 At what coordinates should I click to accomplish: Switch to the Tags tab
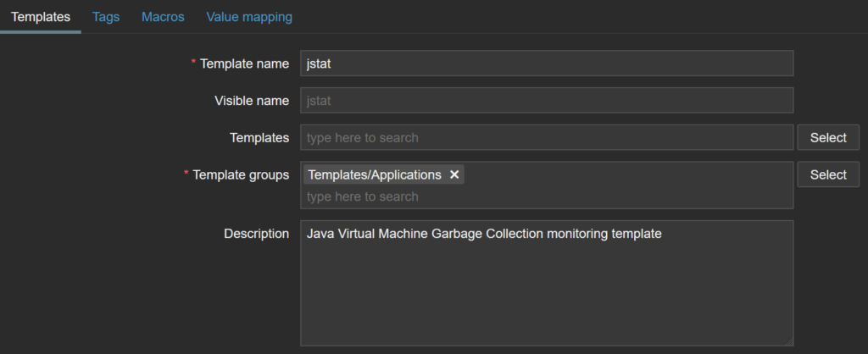pyautogui.click(x=106, y=17)
